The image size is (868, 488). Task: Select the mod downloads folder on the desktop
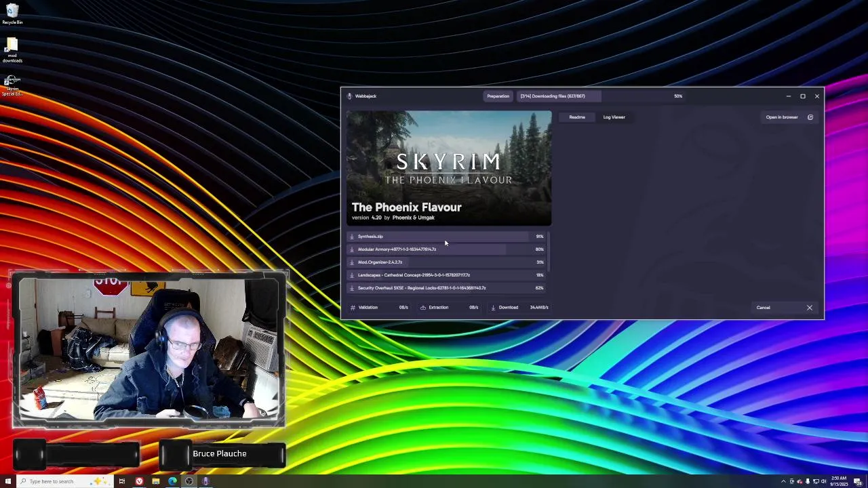[12, 51]
